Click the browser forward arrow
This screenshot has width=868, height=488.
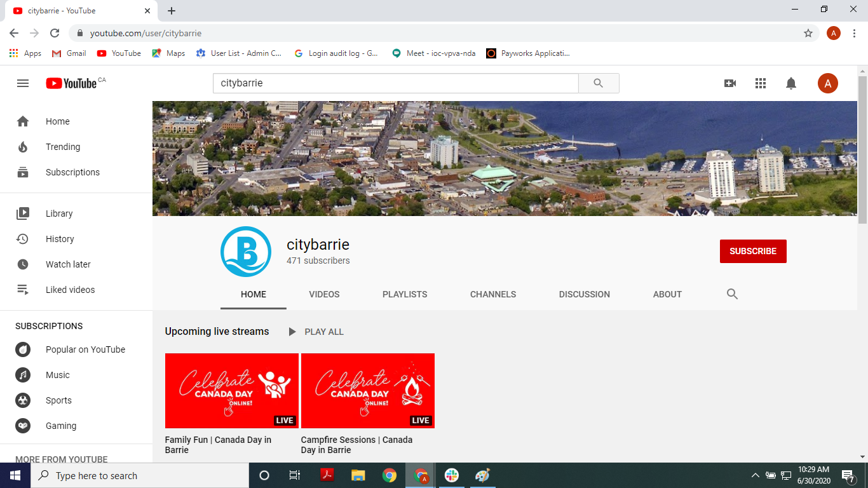pyautogui.click(x=34, y=33)
